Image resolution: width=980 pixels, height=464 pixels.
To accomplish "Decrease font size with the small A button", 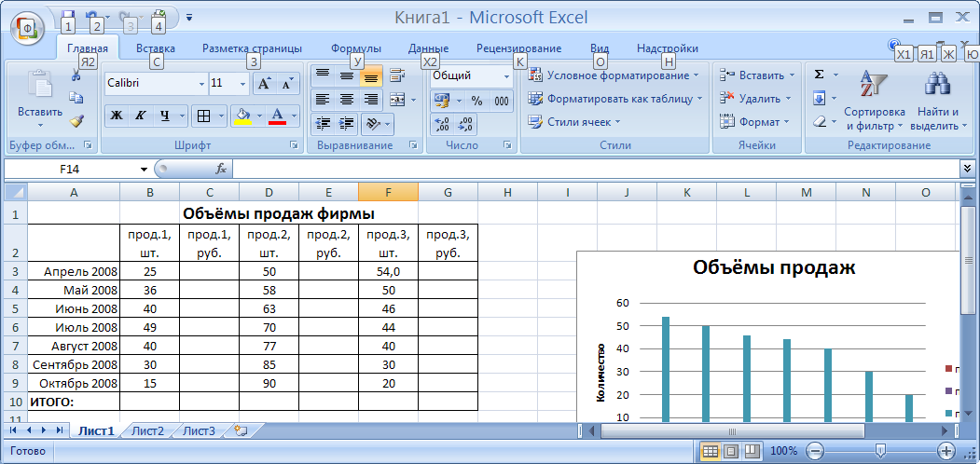I will (287, 84).
